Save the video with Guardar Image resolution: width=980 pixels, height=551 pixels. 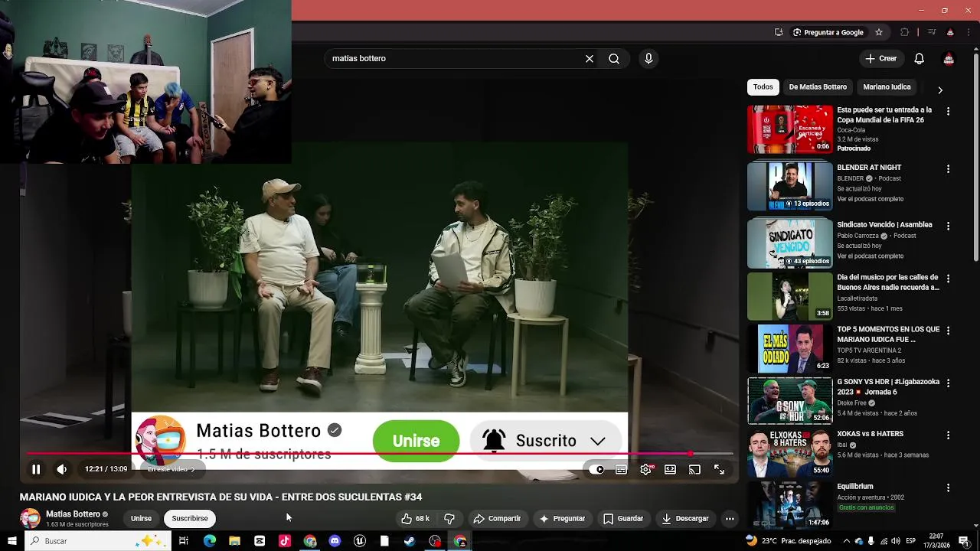click(623, 518)
